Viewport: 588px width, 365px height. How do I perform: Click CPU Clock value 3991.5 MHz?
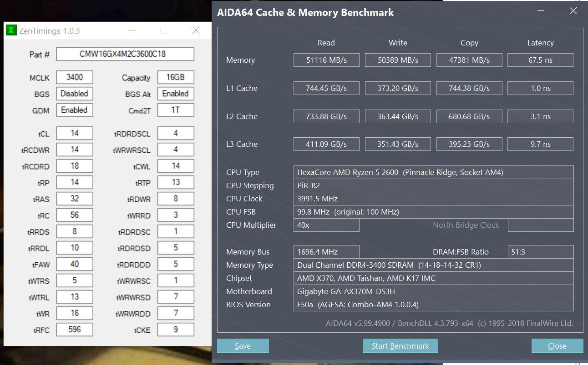pos(433,199)
